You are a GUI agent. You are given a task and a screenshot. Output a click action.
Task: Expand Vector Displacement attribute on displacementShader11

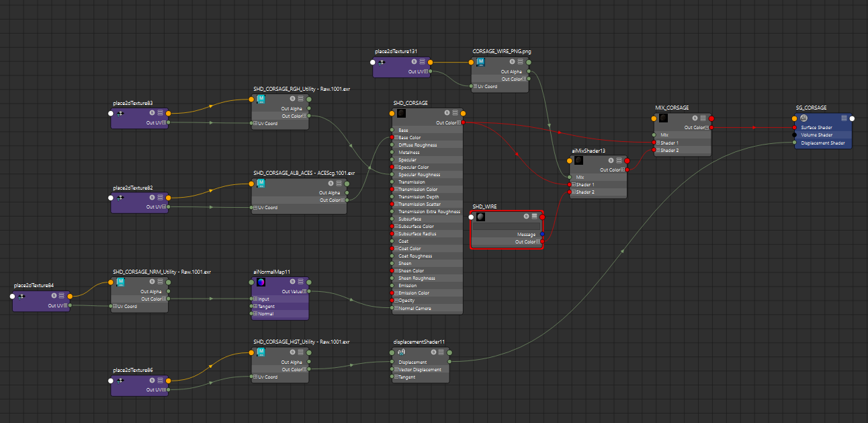pyautogui.click(x=396, y=370)
